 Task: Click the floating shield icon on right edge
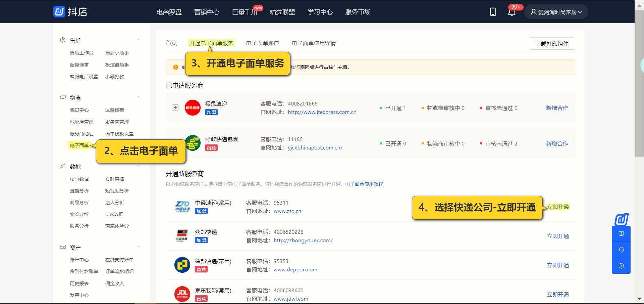pyautogui.click(x=621, y=265)
